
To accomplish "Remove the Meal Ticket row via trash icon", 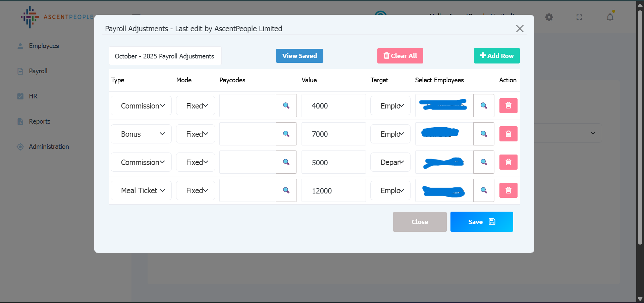I will [x=508, y=190].
